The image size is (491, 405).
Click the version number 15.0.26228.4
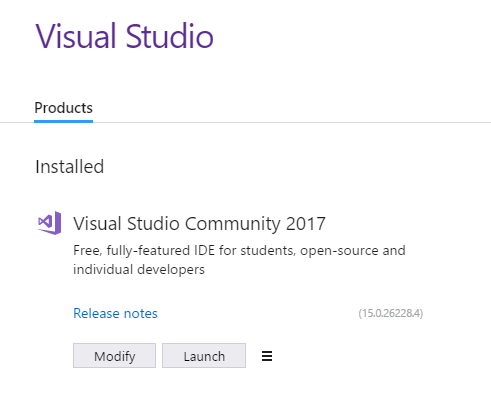tap(391, 313)
